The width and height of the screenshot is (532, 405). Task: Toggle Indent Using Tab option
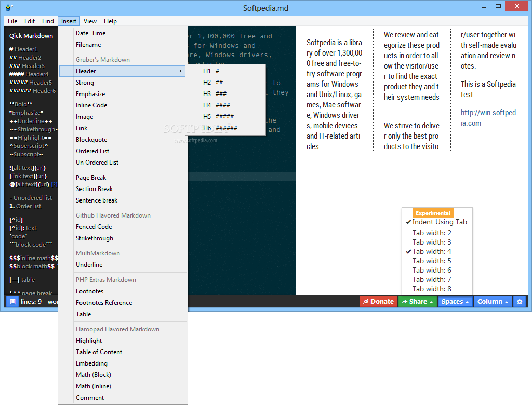pyautogui.click(x=437, y=222)
